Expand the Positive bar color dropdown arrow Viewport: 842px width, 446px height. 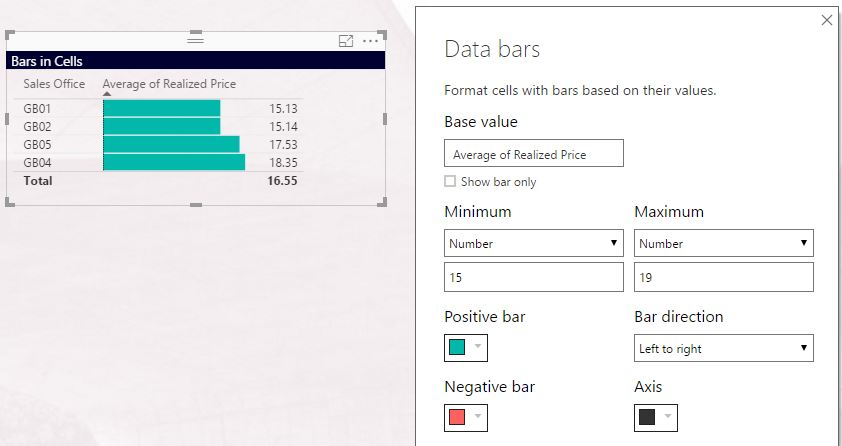477,346
